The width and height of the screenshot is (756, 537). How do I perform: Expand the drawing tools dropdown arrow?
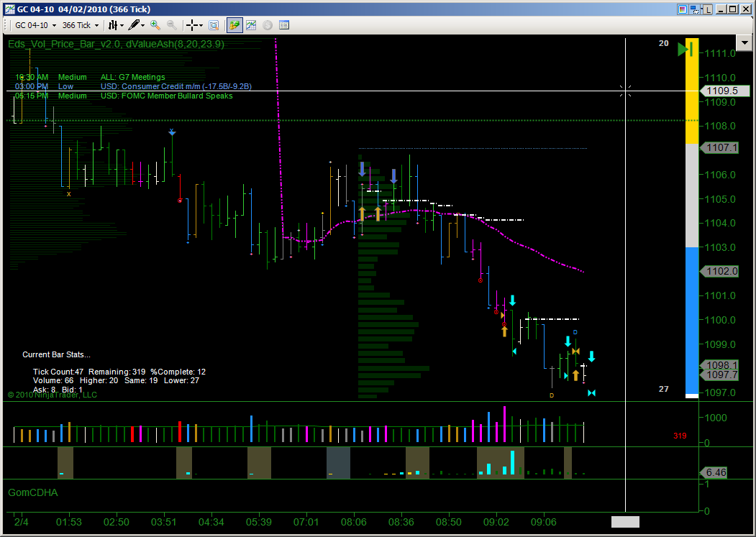click(x=142, y=26)
